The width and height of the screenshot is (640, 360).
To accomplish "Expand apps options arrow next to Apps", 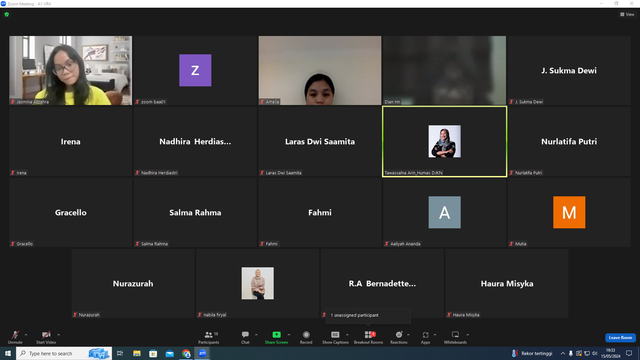I will (435, 335).
